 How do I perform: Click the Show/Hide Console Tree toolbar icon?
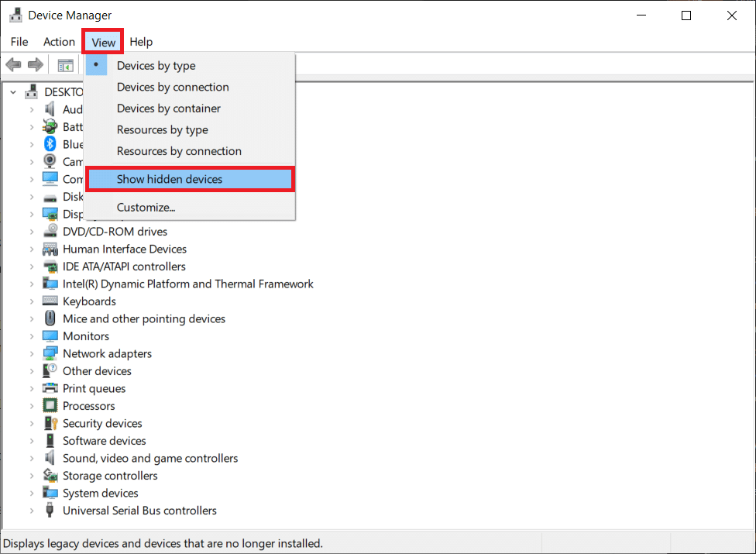pos(65,65)
